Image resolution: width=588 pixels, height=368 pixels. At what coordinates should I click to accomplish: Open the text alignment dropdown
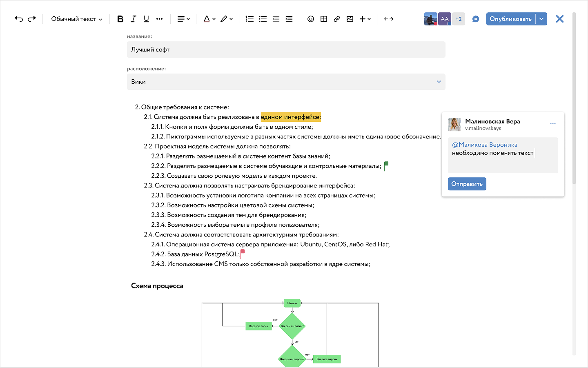[x=184, y=19]
